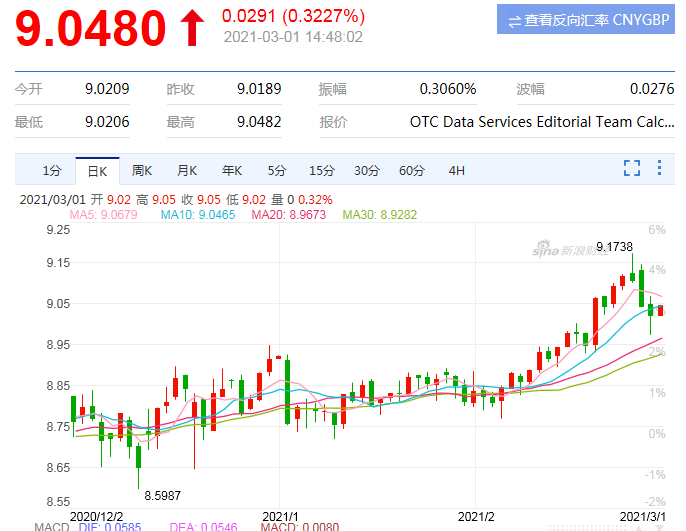686x531 pixels.
Task: Toggle the MA30 moving average legend
Action: coord(379,214)
